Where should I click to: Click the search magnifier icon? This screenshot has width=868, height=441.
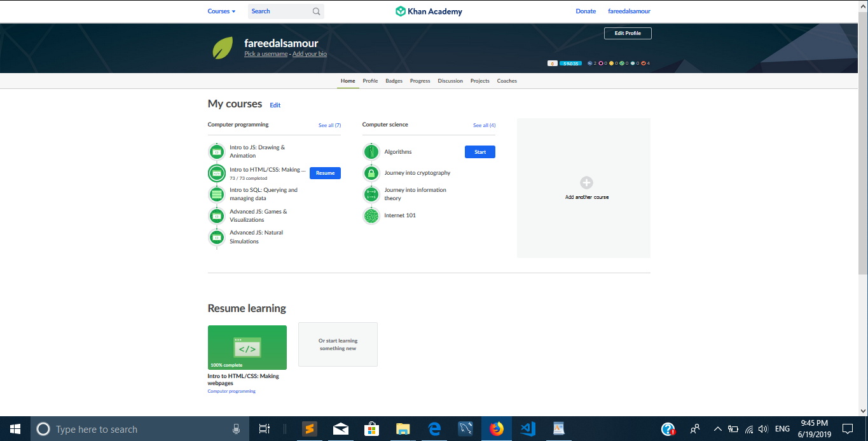[x=317, y=11]
